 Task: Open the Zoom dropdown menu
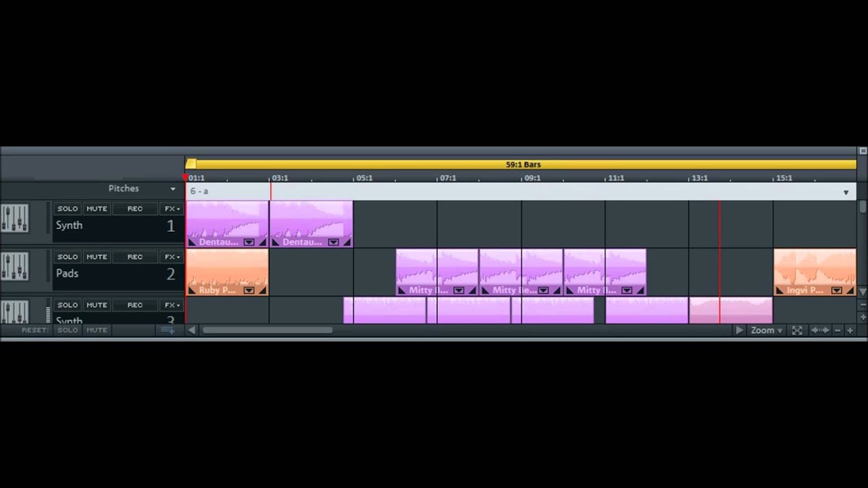[766, 330]
